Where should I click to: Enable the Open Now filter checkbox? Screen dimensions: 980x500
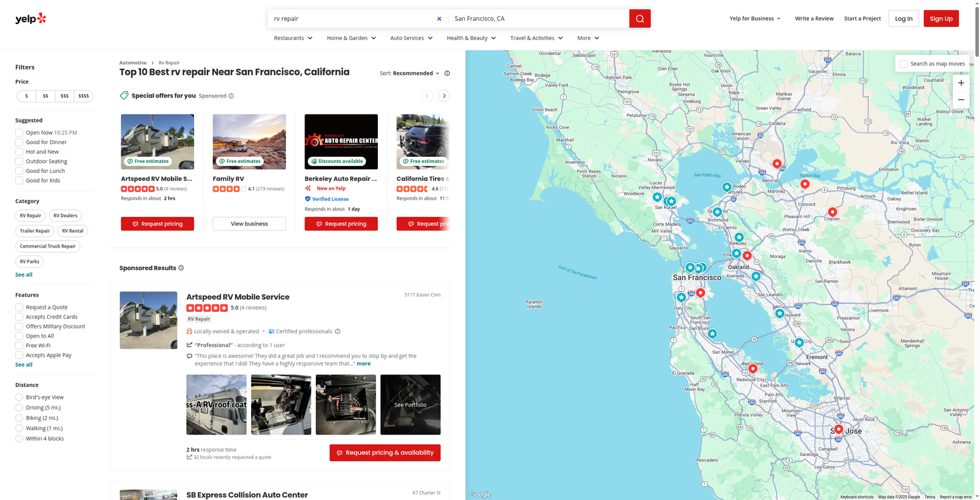click(19, 132)
